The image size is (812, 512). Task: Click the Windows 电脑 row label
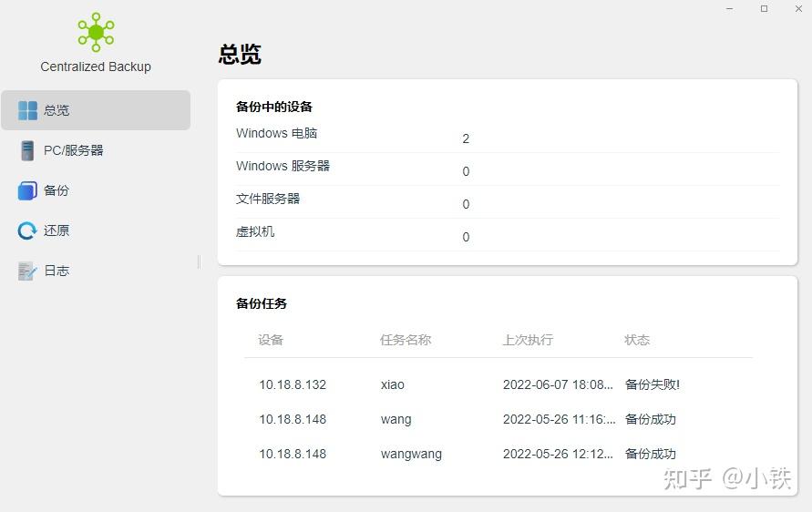[276, 133]
